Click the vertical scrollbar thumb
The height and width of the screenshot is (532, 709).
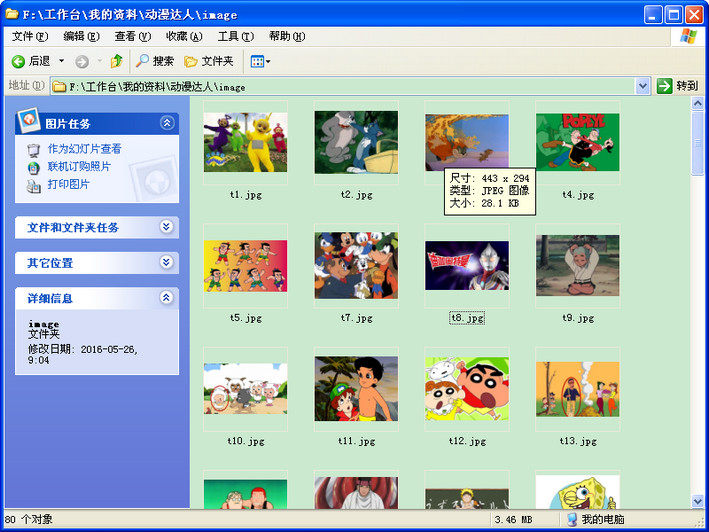tap(697, 143)
